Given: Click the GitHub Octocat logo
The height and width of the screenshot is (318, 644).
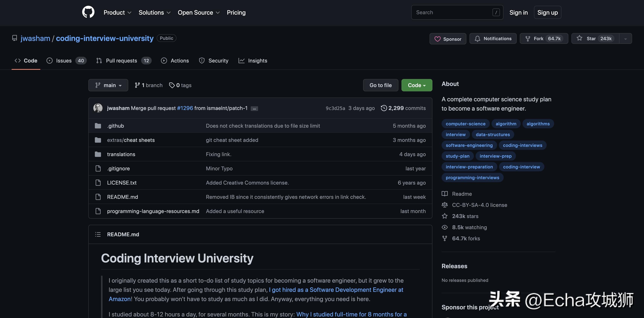Looking at the screenshot, I should coord(88,12).
